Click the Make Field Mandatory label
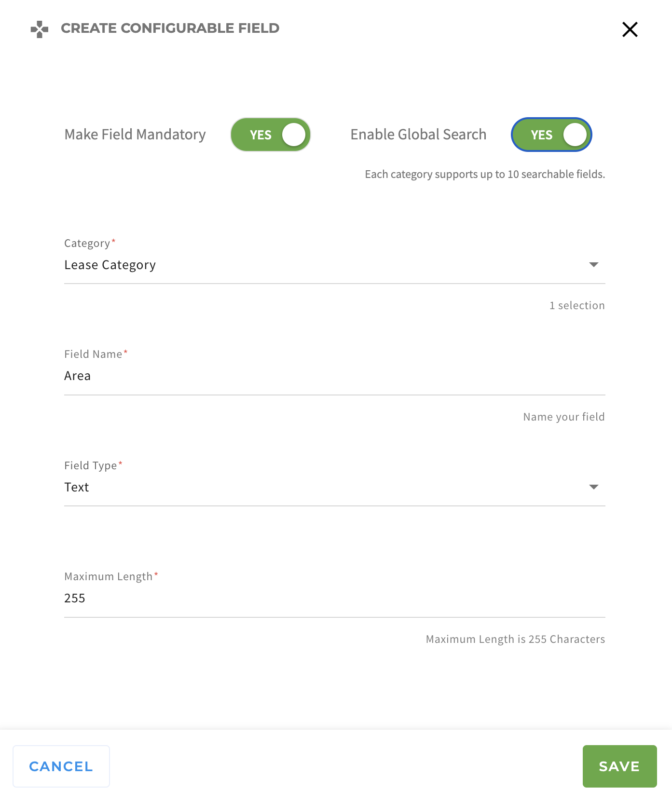672x803 pixels. pyautogui.click(x=135, y=135)
